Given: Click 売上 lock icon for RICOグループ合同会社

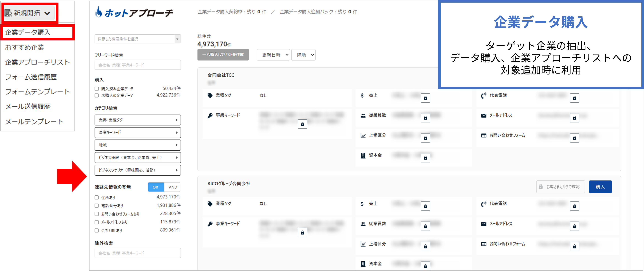Looking at the screenshot, I should point(425,206).
